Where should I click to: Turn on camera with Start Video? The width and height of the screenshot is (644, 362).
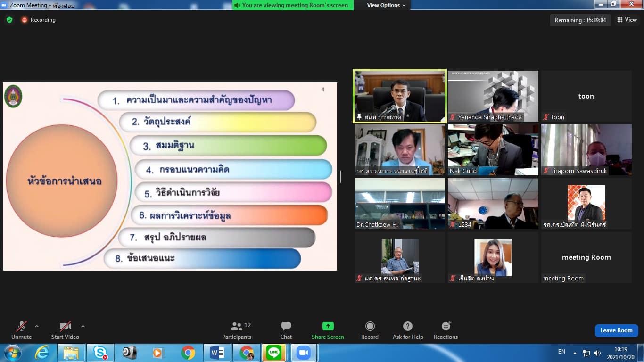click(x=65, y=326)
